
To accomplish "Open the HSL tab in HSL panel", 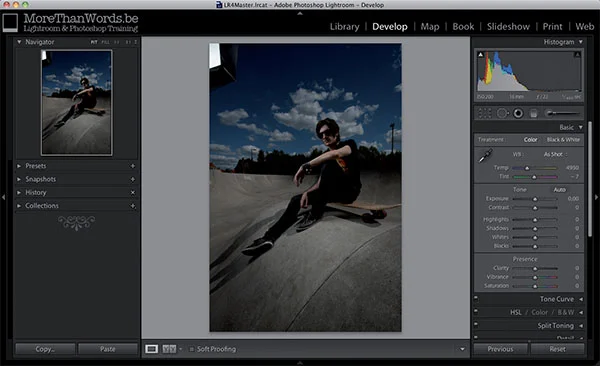I will (515, 312).
